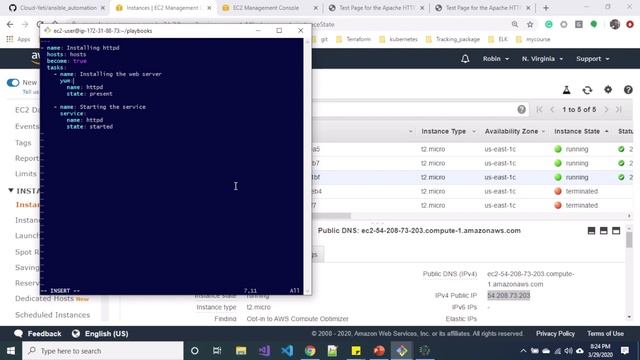This screenshot has height=360, width=640.
Task: Switch to first Apache Test Page tab
Action: 376,8
